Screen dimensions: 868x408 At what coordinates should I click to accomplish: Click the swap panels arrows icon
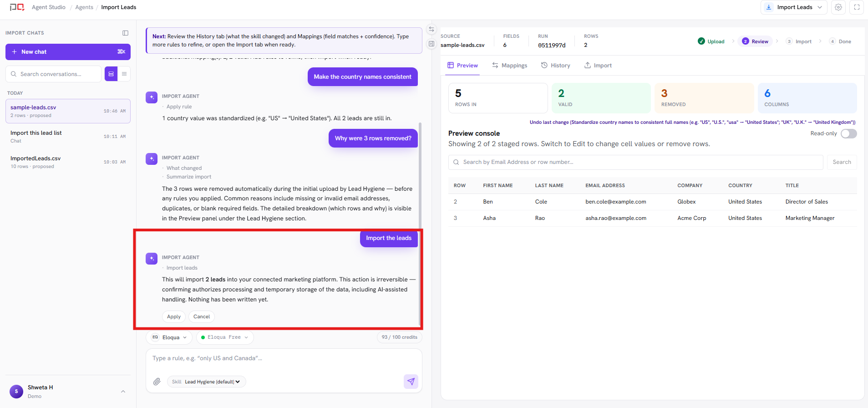coord(431,29)
